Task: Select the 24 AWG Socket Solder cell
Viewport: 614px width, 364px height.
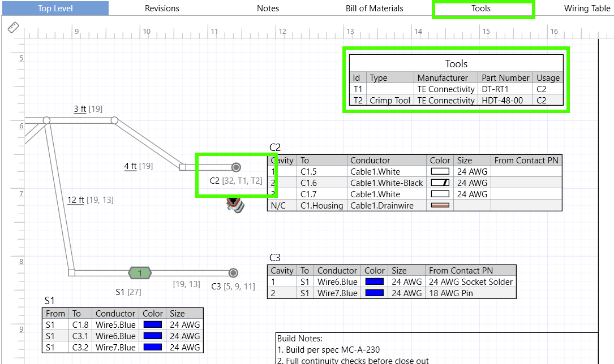Action: click(x=471, y=282)
